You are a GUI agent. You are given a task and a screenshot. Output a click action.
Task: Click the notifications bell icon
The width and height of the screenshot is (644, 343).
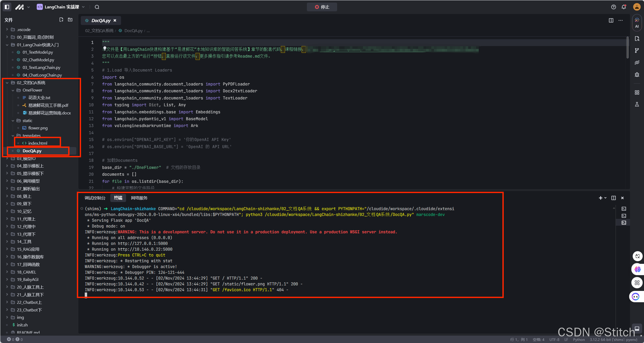click(624, 7)
